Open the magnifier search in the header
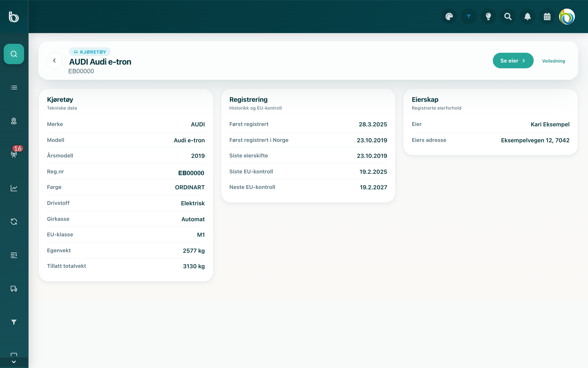The width and height of the screenshot is (588, 368). click(x=508, y=16)
